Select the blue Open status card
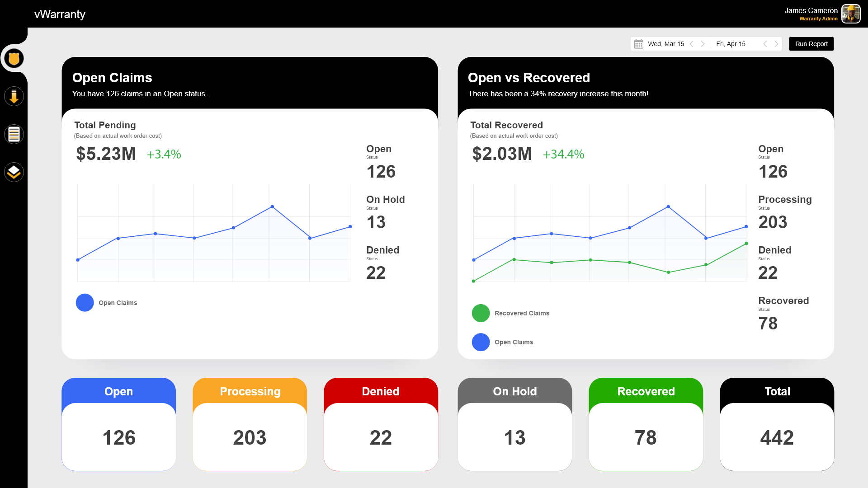 (x=118, y=424)
